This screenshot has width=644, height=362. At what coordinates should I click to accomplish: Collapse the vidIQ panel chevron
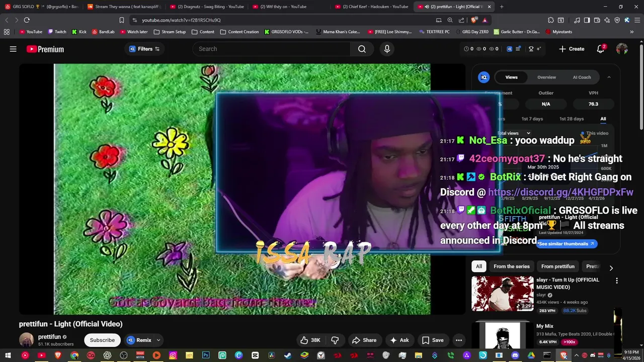click(609, 77)
